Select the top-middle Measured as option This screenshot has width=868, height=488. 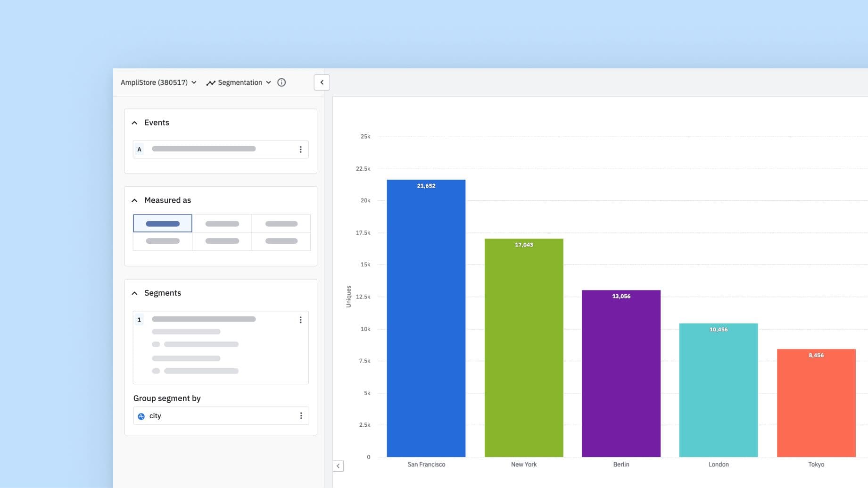click(222, 223)
